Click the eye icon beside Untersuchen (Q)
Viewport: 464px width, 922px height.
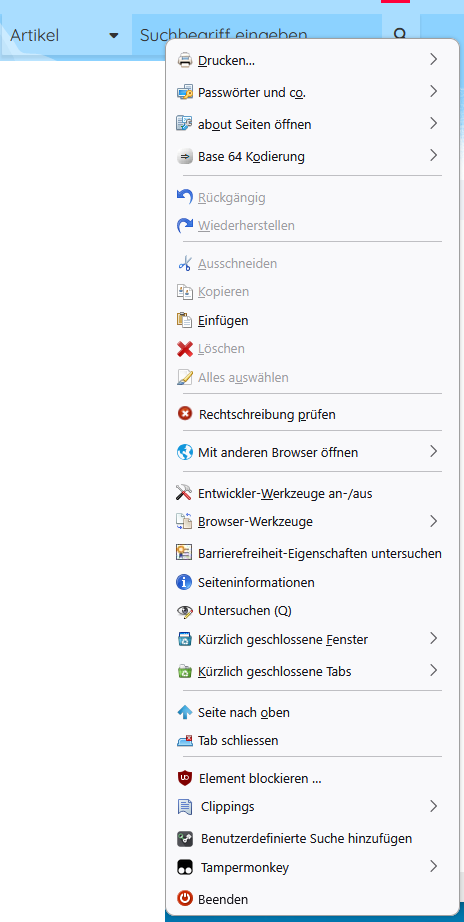tap(185, 611)
